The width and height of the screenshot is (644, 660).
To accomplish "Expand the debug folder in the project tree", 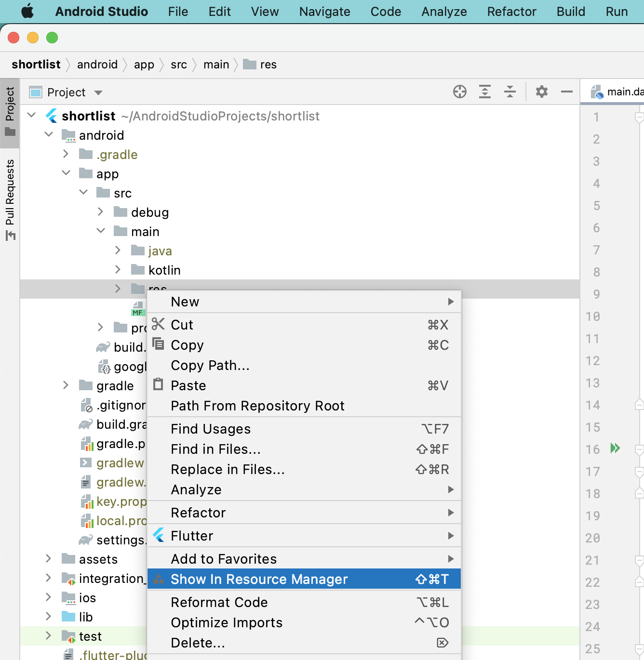I will pos(100,211).
